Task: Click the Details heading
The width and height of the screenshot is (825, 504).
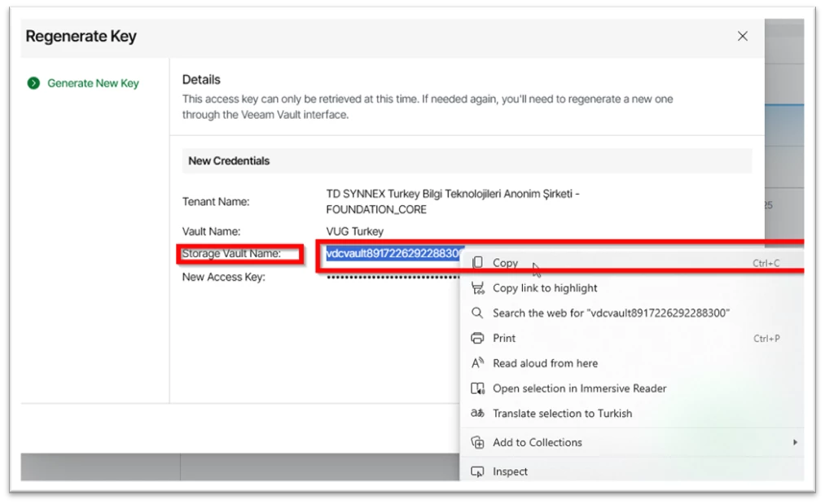Action: (x=201, y=80)
